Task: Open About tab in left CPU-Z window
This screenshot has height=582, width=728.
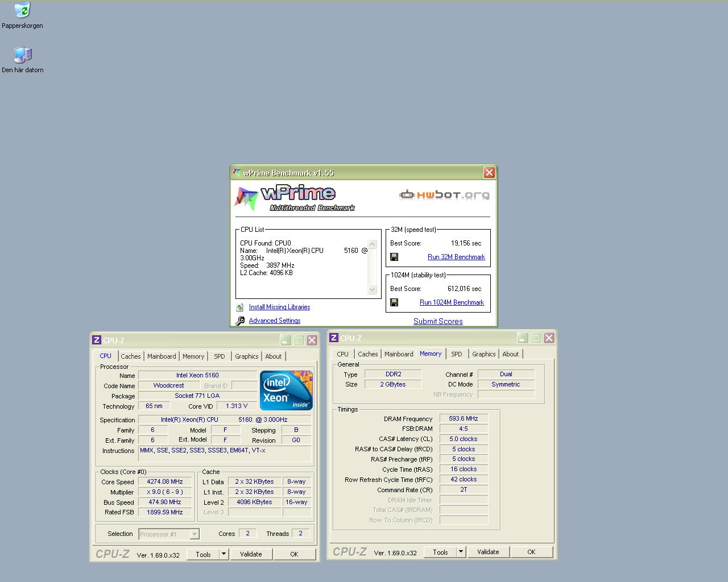Action: coord(274,356)
